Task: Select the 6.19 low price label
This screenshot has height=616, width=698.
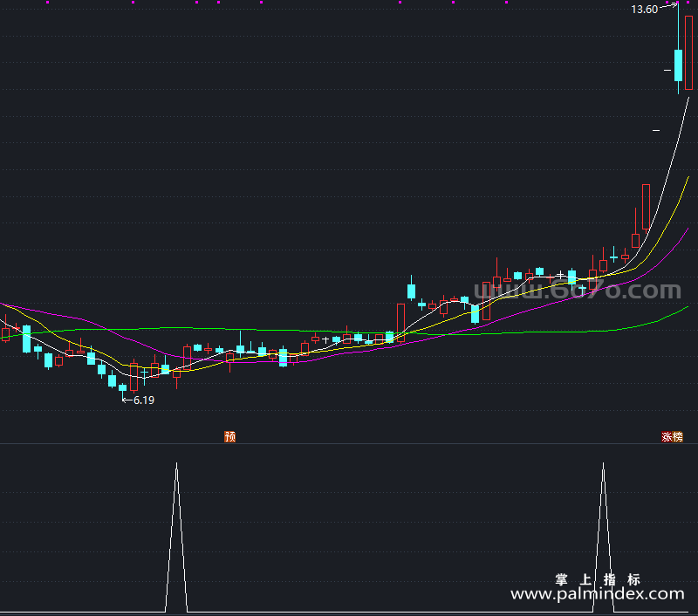Action: [x=144, y=400]
